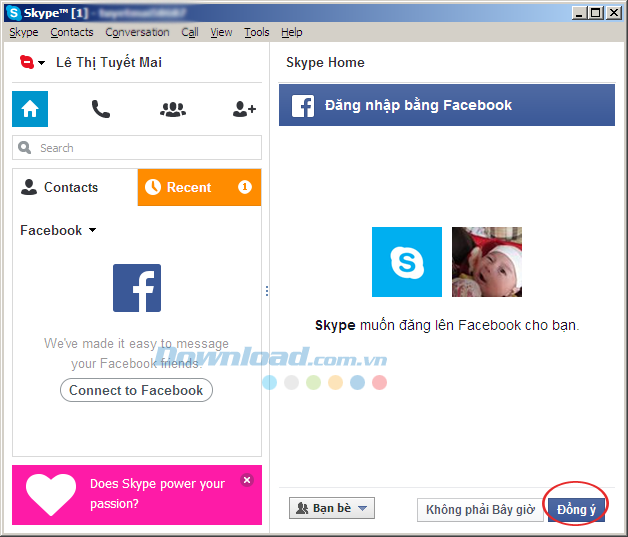Click the search magnifier icon
The height and width of the screenshot is (537, 628).
coord(24,148)
